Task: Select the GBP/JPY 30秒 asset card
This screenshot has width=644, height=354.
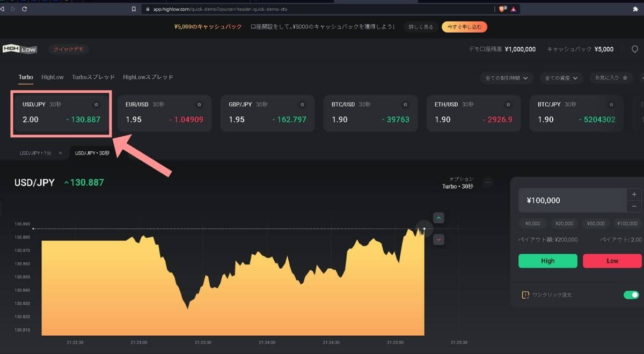Action: [267, 113]
